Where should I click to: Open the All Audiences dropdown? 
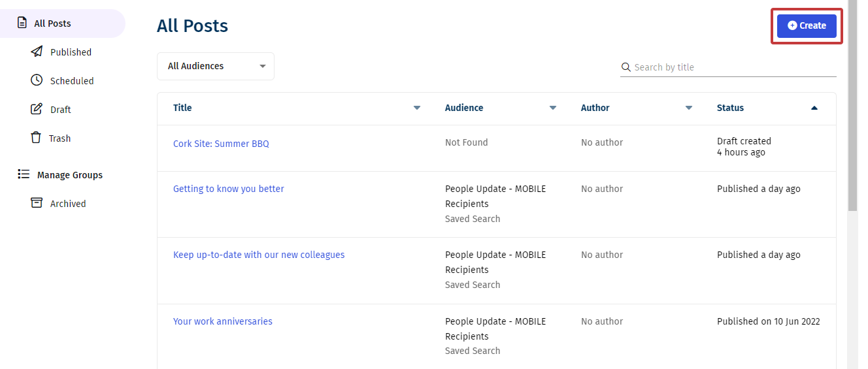point(215,66)
